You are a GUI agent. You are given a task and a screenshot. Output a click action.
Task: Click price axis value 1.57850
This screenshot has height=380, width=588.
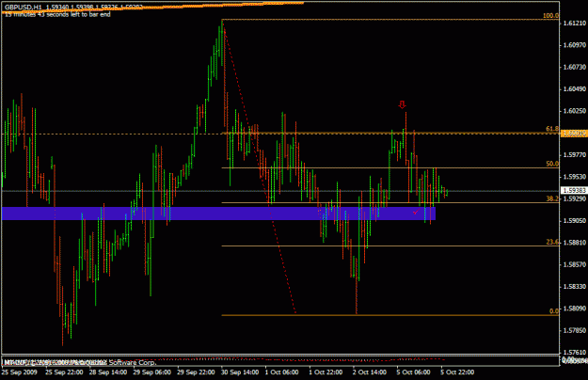click(575, 330)
